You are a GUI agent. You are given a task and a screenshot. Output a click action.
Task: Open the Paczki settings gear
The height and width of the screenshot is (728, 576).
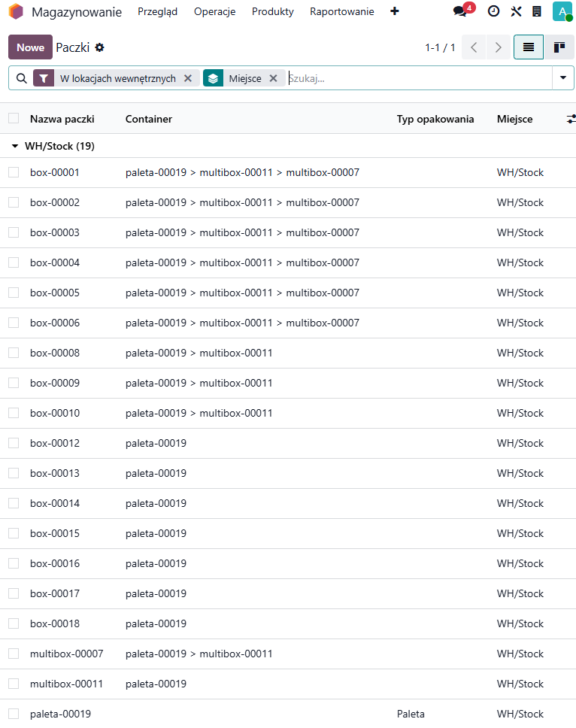pos(100,47)
